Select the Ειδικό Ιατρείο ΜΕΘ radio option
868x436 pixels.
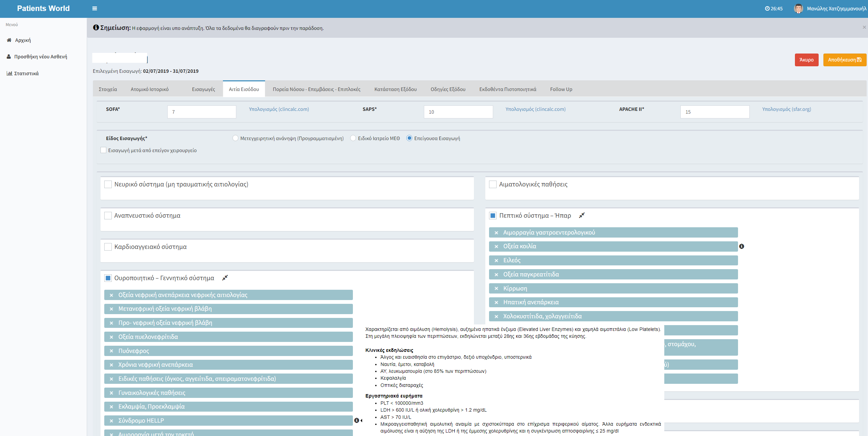coord(353,138)
